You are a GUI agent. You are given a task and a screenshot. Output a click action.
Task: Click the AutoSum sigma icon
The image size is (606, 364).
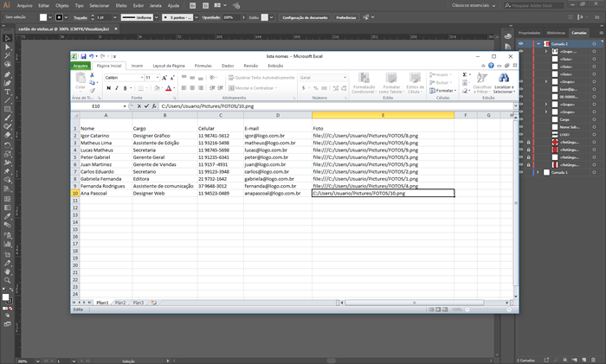tap(465, 75)
